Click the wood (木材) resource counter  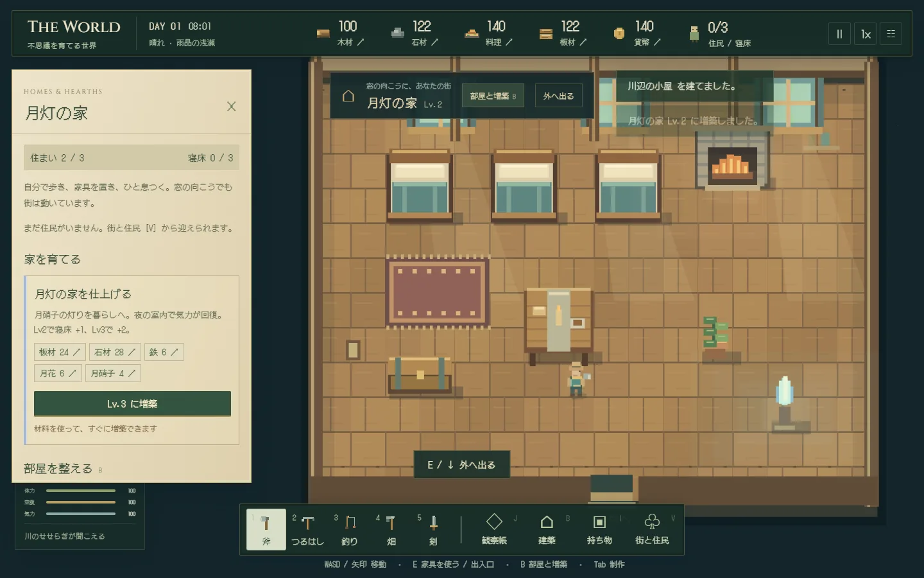tap(341, 33)
